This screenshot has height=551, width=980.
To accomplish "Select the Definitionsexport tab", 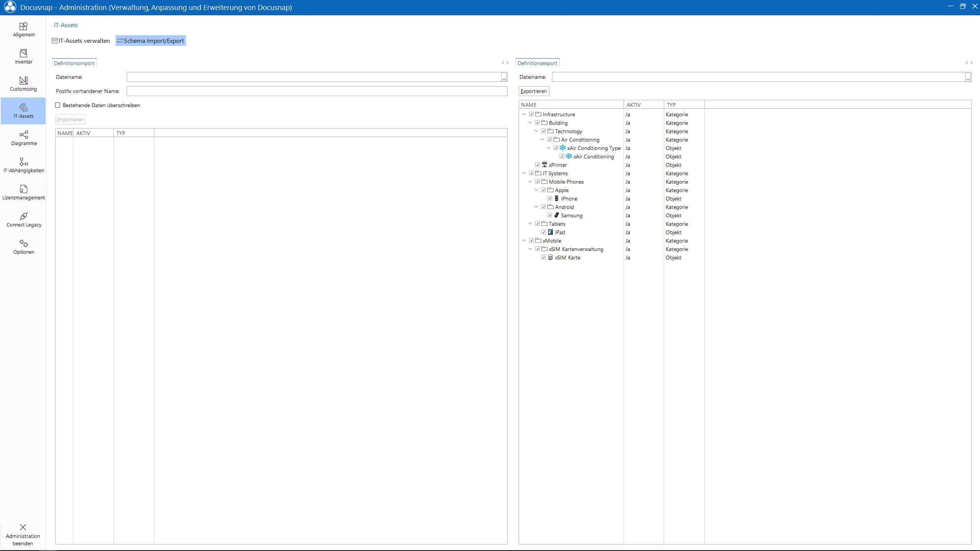I will pos(537,63).
